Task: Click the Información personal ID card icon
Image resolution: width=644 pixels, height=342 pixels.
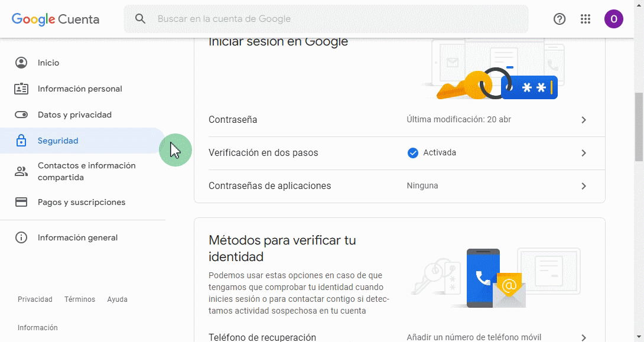Action: 21,89
